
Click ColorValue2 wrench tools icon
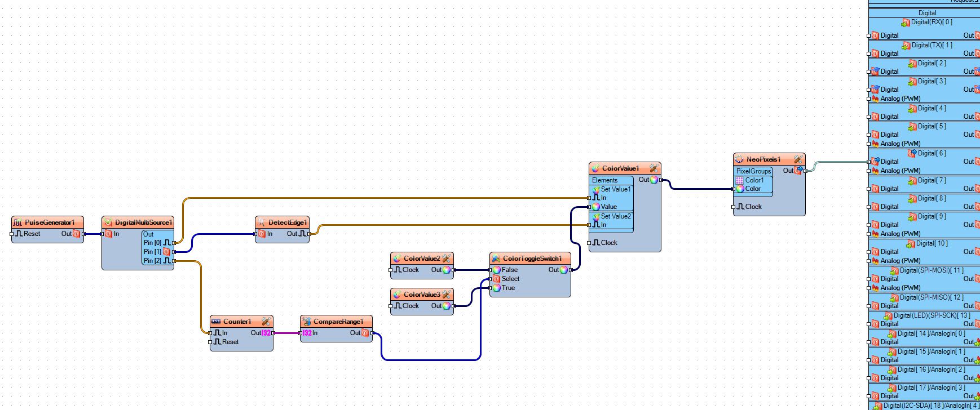pos(446,259)
